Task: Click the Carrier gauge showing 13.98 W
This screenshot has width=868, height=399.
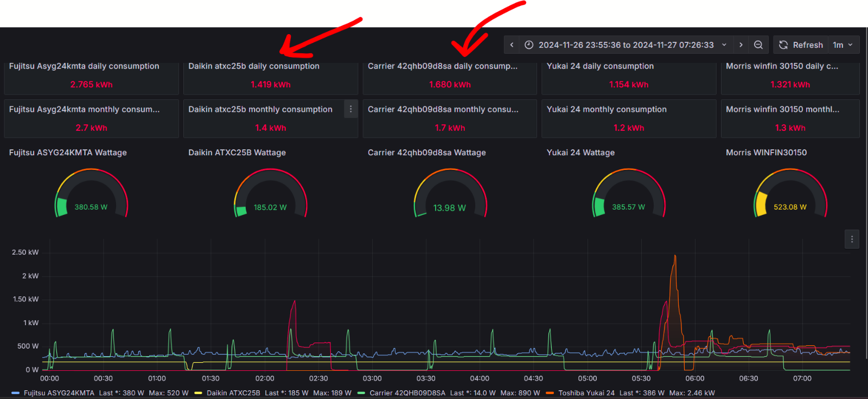Action: [450, 193]
